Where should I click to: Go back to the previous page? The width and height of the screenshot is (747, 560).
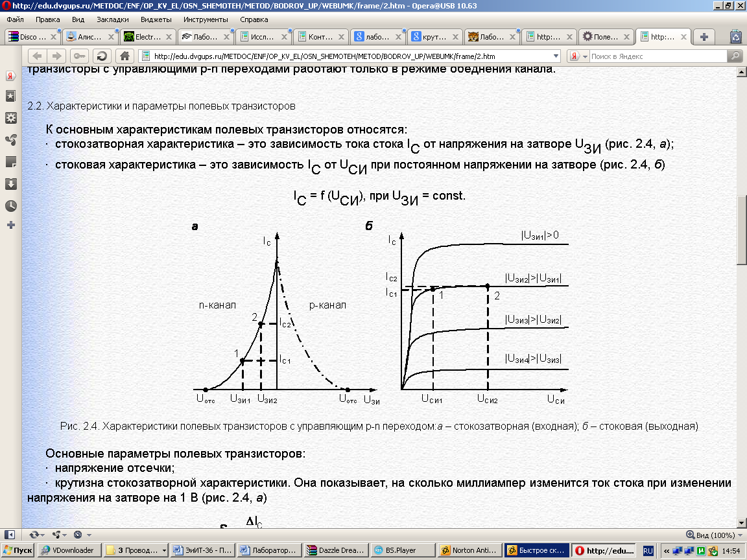tap(37, 56)
